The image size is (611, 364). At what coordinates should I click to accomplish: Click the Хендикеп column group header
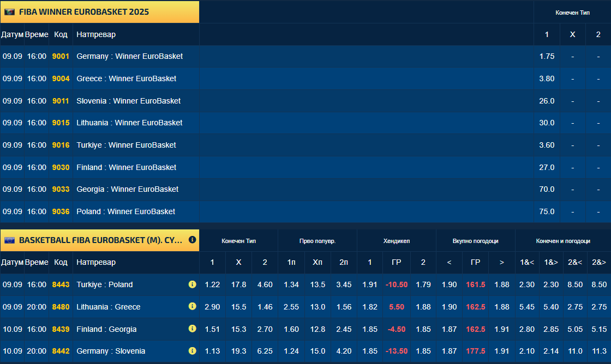pyautogui.click(x=396, y=241)
